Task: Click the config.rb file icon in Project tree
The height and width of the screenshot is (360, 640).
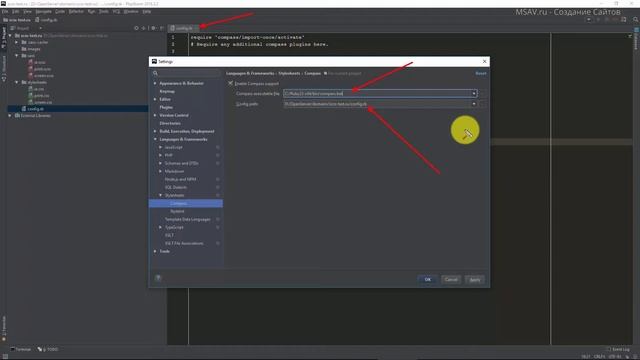Action: click(x=24, y=109)
